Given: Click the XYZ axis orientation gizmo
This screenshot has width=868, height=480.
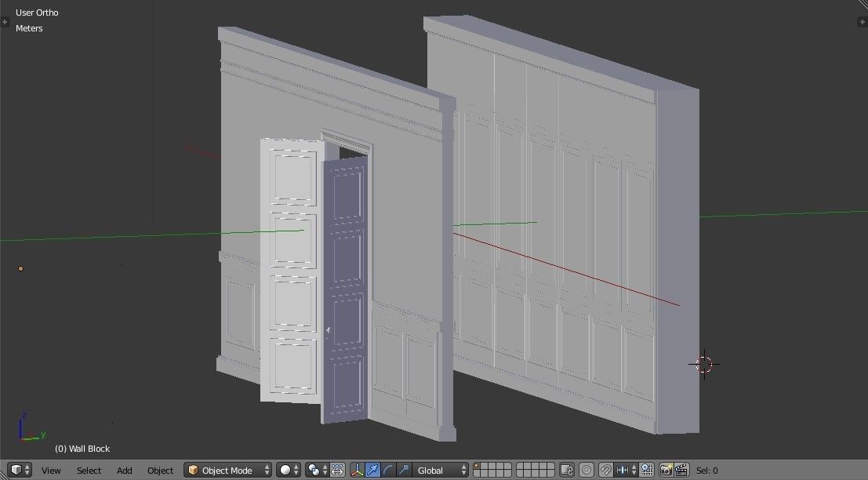Looking at the screenshot, I should [31, 427].
